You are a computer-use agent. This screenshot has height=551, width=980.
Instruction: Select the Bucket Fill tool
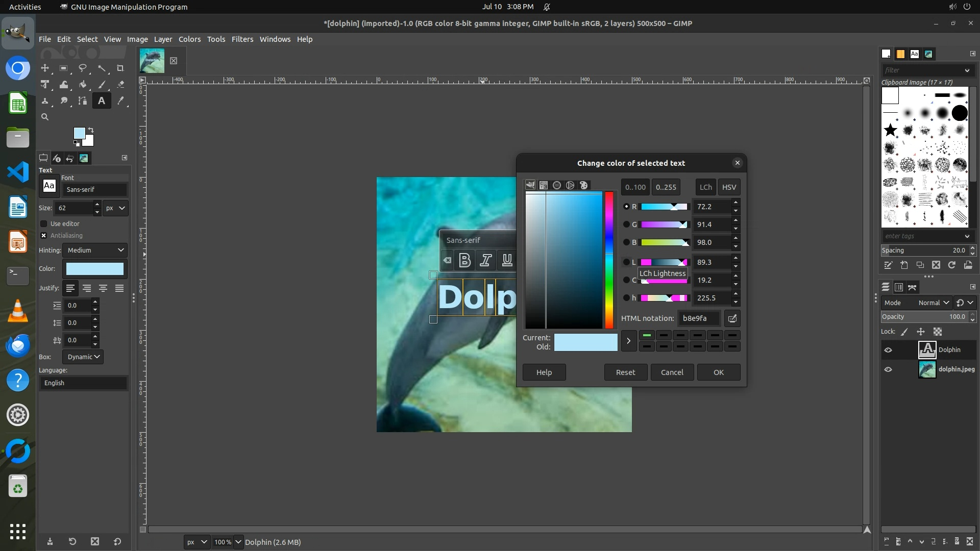coord(83,85)
